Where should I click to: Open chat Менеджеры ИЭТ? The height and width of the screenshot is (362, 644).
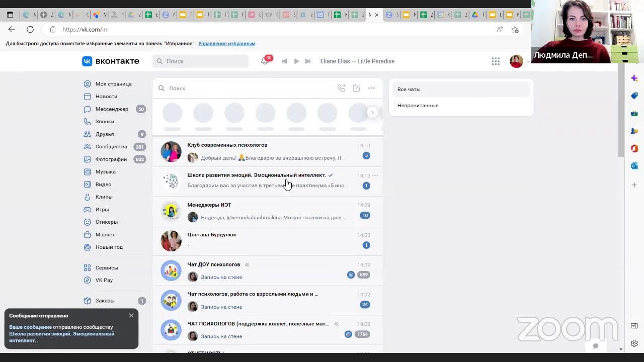(267, 211)
